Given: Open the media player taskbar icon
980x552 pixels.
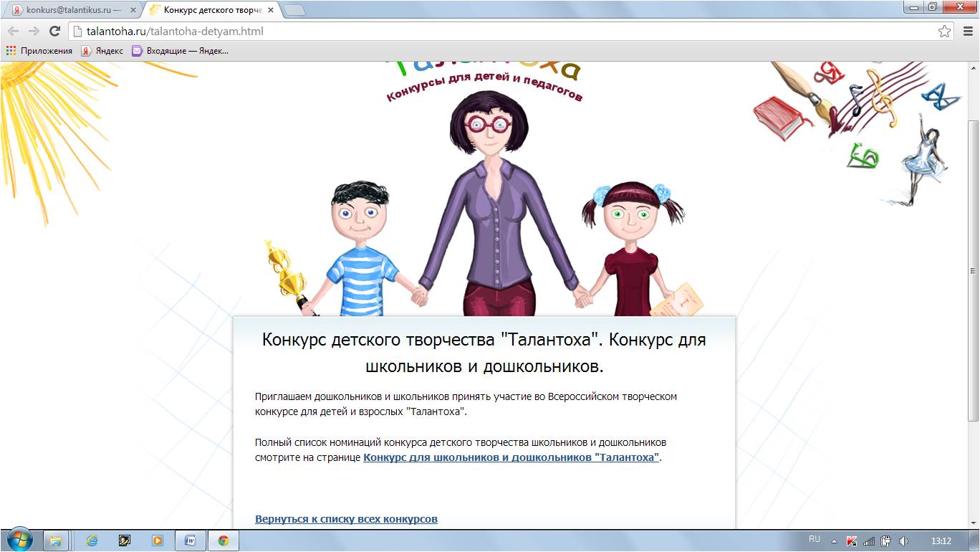Looking at the screenshot, I should 157,541.
